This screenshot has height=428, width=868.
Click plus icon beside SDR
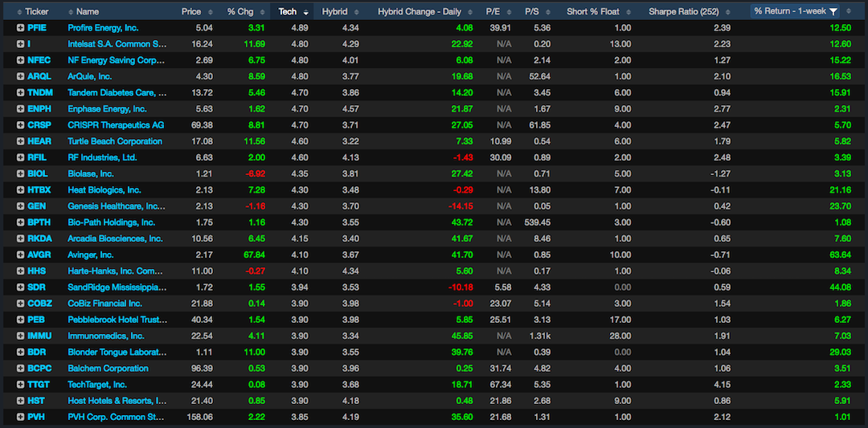20,287
